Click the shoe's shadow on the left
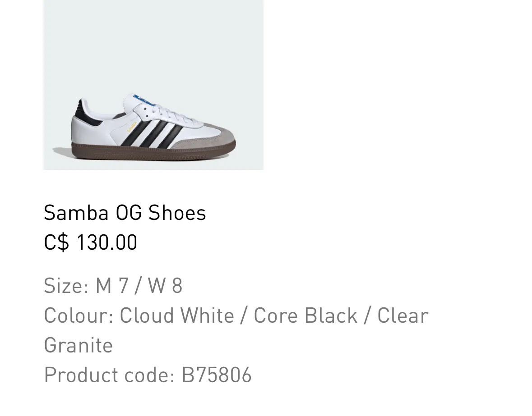The height and width of the screenshot is (416, 532). coord(62,151)
